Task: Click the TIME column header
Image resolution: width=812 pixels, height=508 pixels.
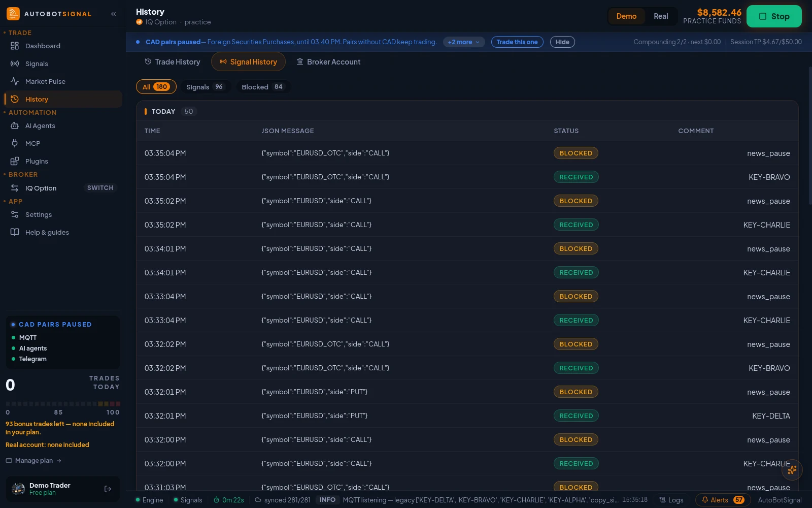Action: [152, 131]
